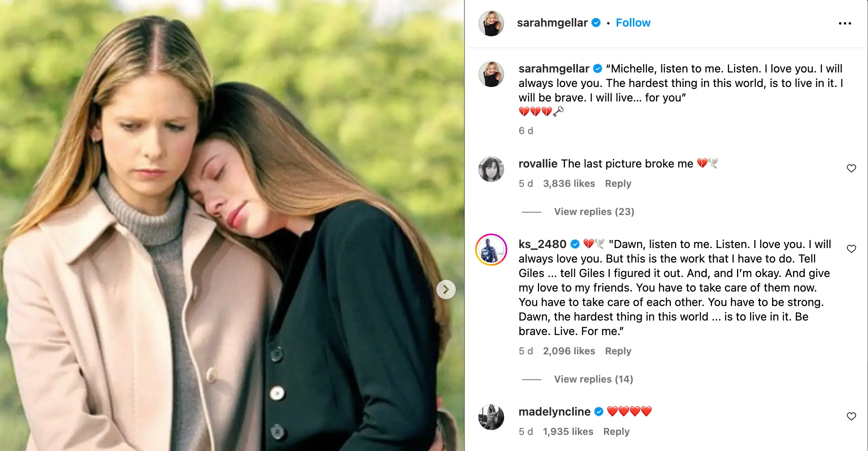Click the ks_2480 username
This screenshot has height=451, width=868.
542,244
